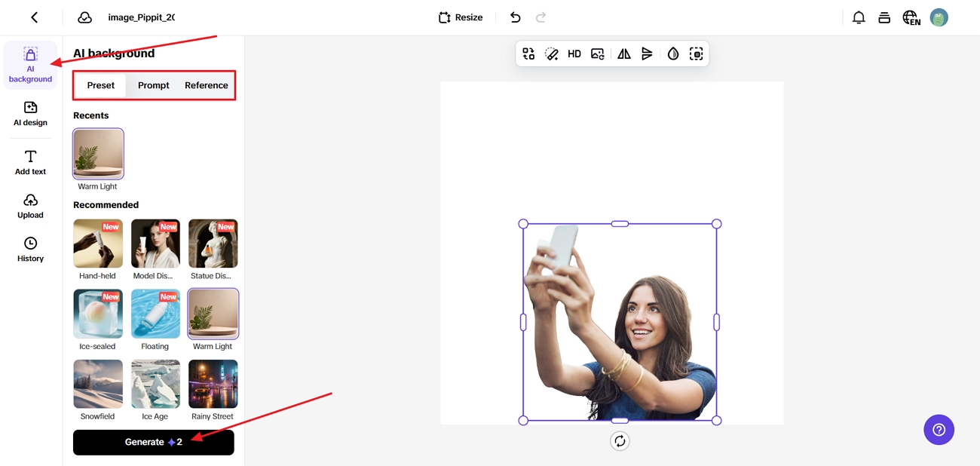The width and height of the screenshot is (980, 466).
Task: Select the Warm Light preset thumbnail
Action: (98, 153)
